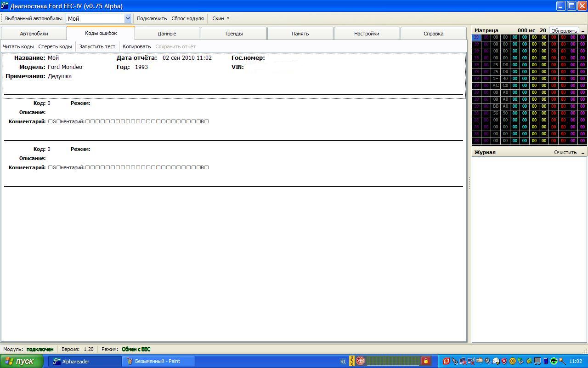Go to the Настройки tab
This screenshot has width=588, height=368.
point(366,34)
